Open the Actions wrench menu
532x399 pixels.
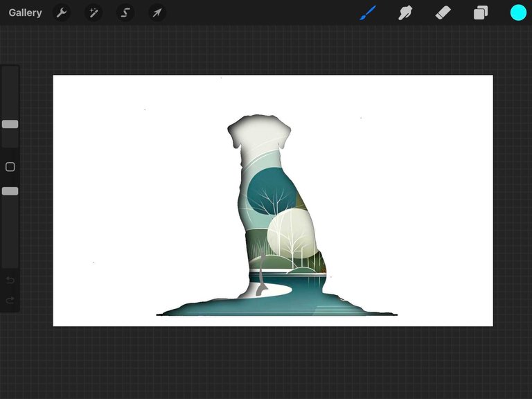[x=62, y=12]
